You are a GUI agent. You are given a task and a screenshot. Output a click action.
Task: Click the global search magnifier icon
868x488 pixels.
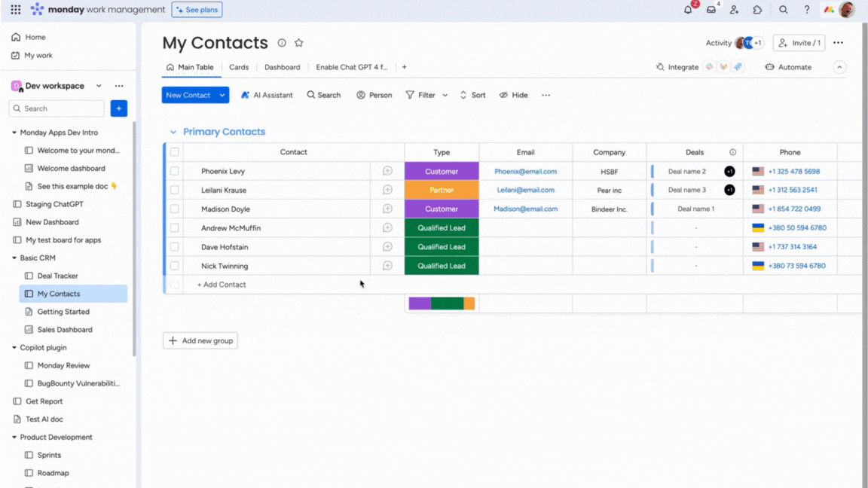point(784,9)
